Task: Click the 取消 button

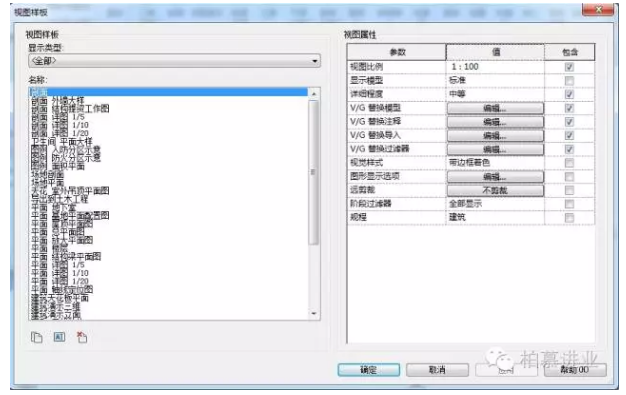Action: 437,370
